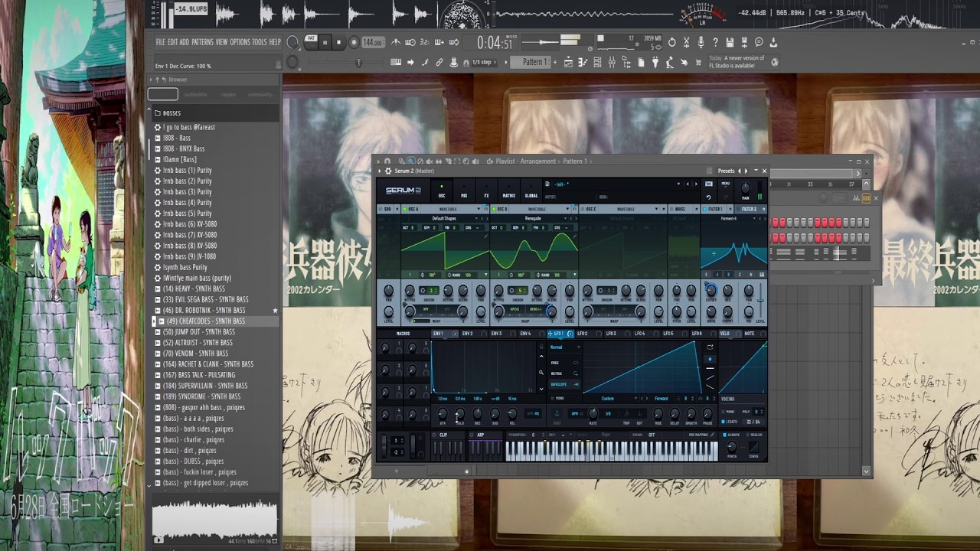This screenshot has height=551, width=980.
Task: Open the chat bubble icon in toolbar
Action: [759, 42]
